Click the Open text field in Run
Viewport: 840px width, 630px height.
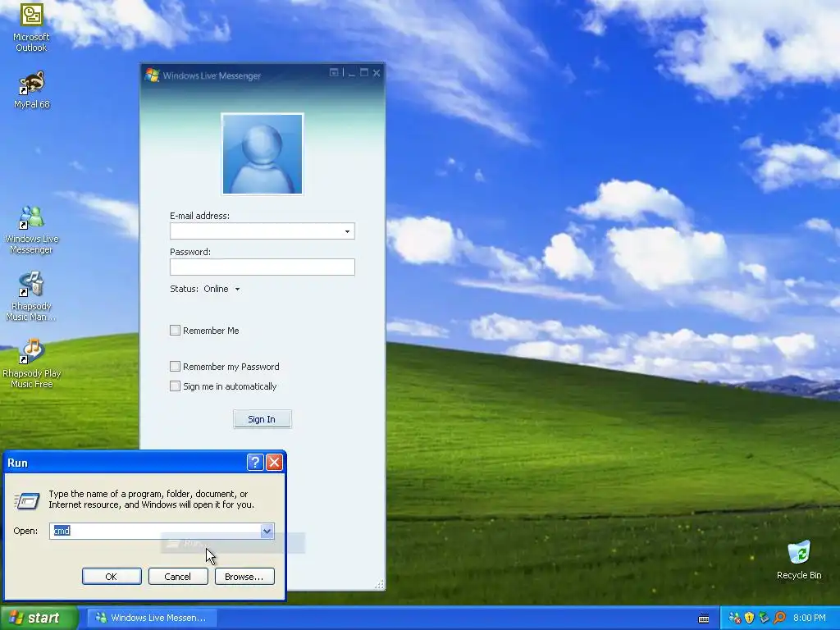point(155,531)
